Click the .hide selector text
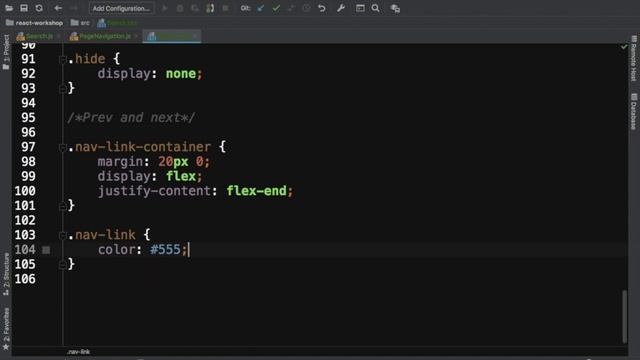 click(86, 59)
